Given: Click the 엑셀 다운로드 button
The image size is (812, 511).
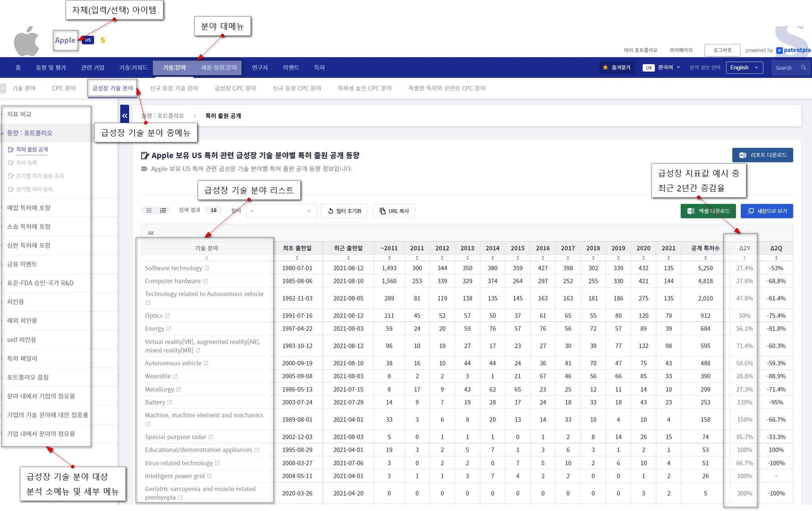Looking at the screenshot, I should (708, 211).
